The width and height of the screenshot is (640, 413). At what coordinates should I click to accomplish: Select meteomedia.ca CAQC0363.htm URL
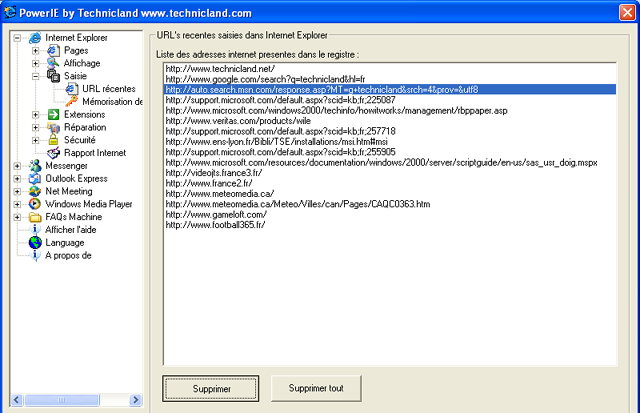point(390,204)
